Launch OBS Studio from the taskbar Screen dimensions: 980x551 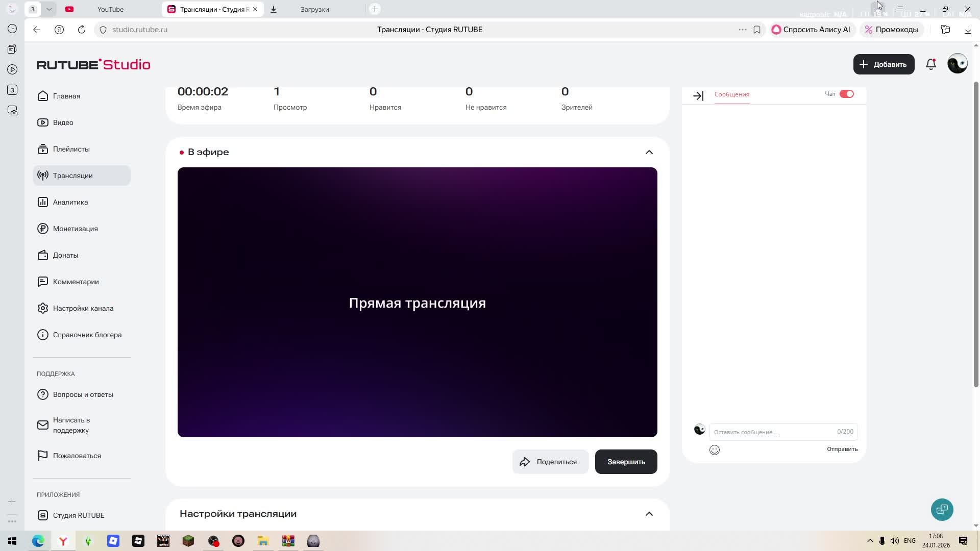point(213,541)
